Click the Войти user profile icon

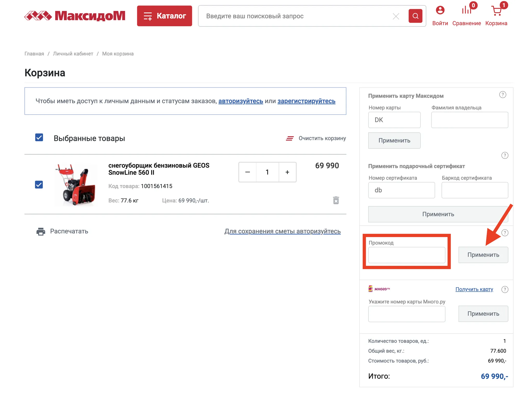pyautogui.click(x=440, y=10)
